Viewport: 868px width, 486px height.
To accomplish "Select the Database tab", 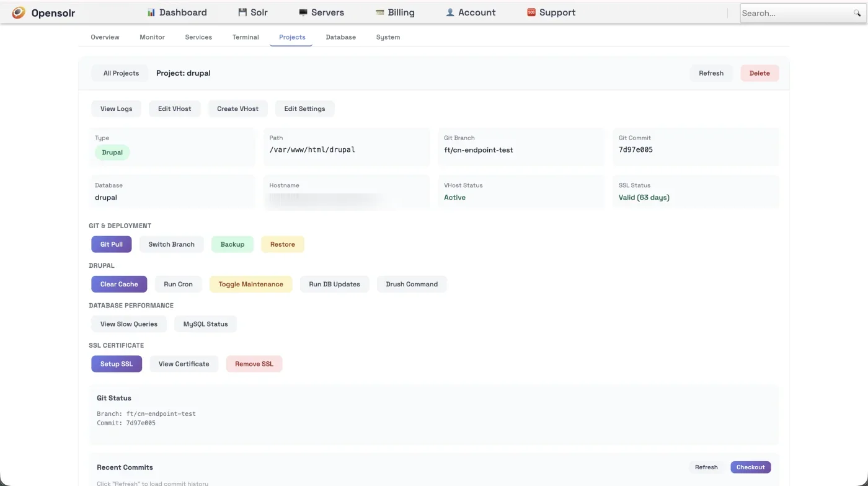I will click(340, 37).
